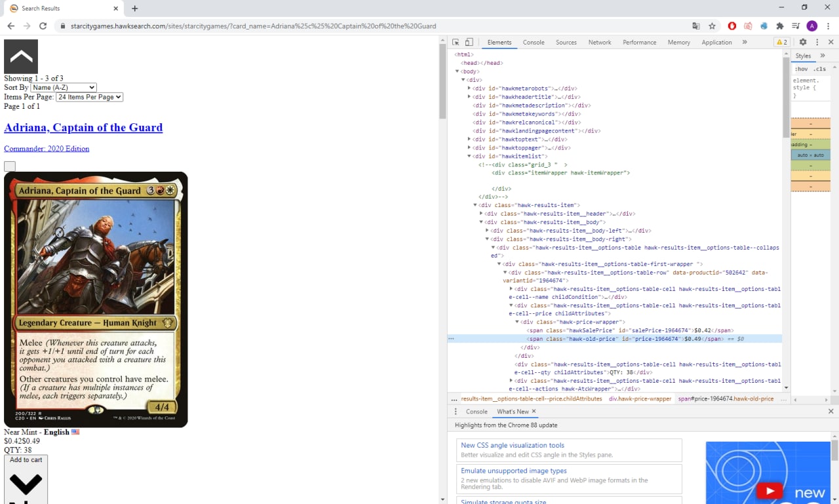Open the Items Per Page dropdown
The height and width of the screenshot is (504, 839).
90,97
